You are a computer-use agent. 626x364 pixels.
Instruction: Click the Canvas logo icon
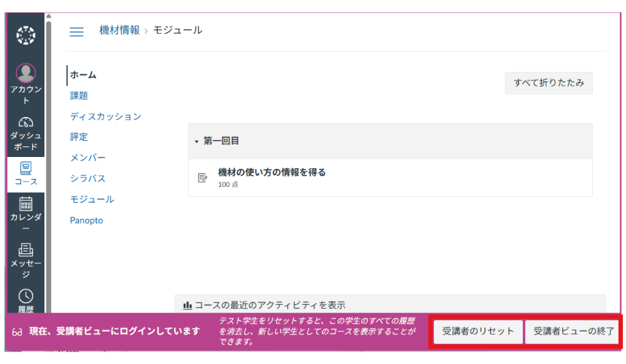click(26, 36)
